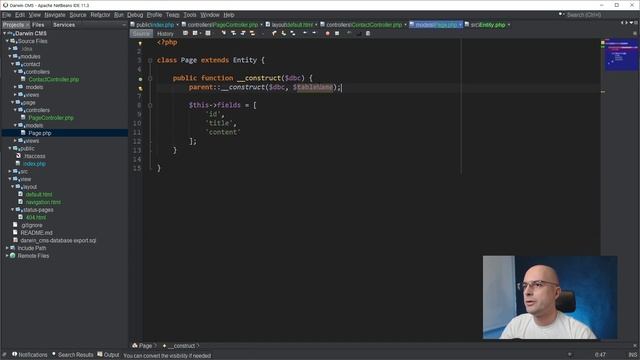640x360 pixels.
Task: Collapse the Source Files node
Action: [7, 41]
